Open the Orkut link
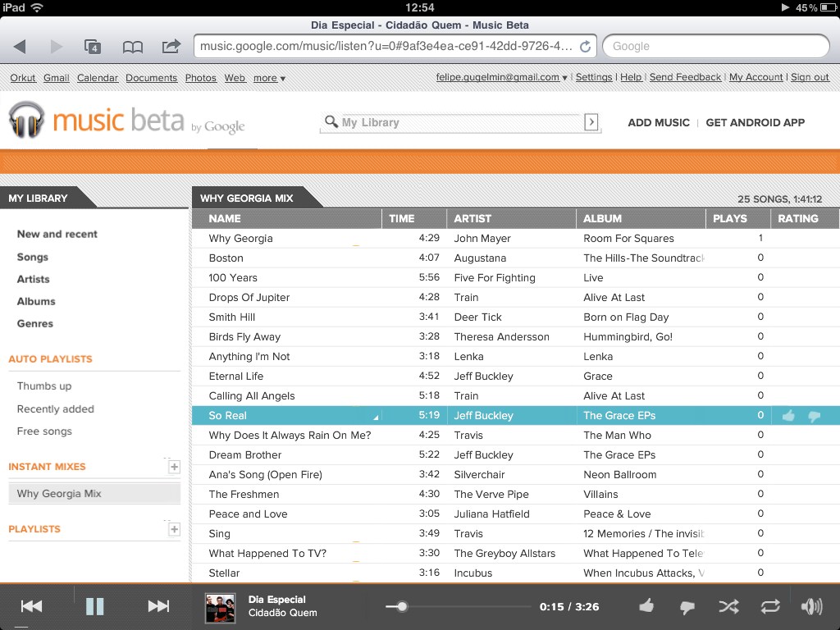This screenshot has height=630, width=840. point(22,78)
